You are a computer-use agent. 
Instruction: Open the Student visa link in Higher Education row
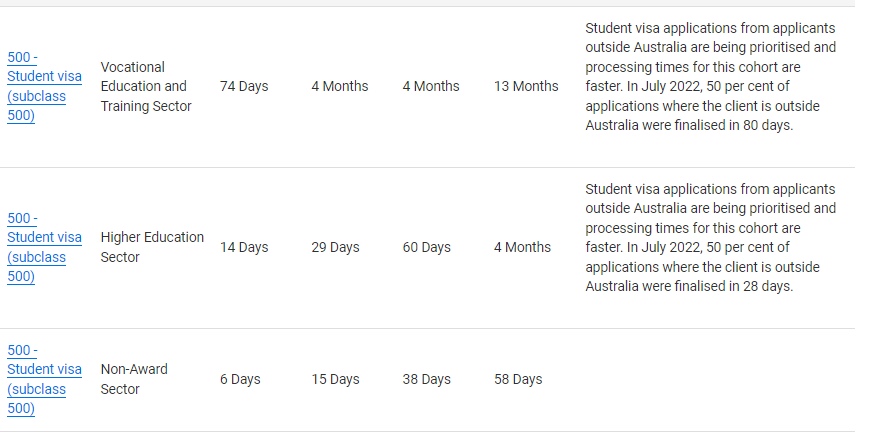pyautogui.click(x=44, y=248)
